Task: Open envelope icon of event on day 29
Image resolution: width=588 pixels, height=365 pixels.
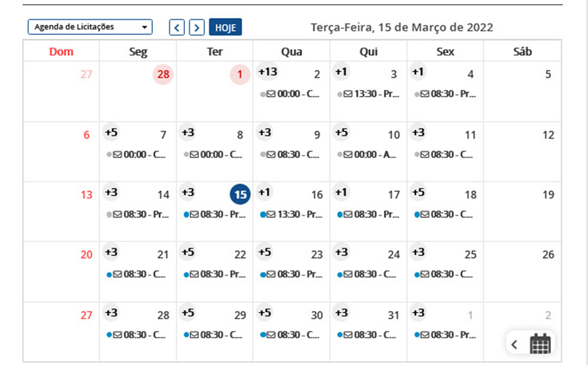Action: pos(194,335)
